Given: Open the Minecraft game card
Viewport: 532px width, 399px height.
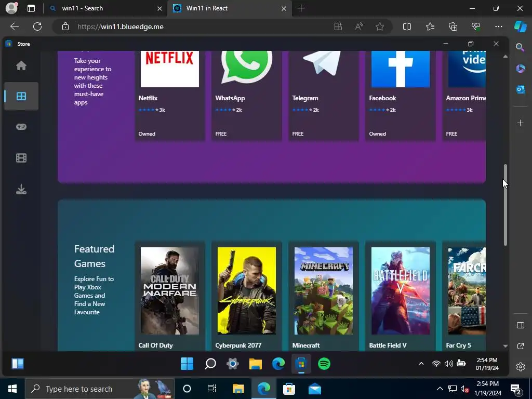Looking at the screenshot, I should pos(324,296).
